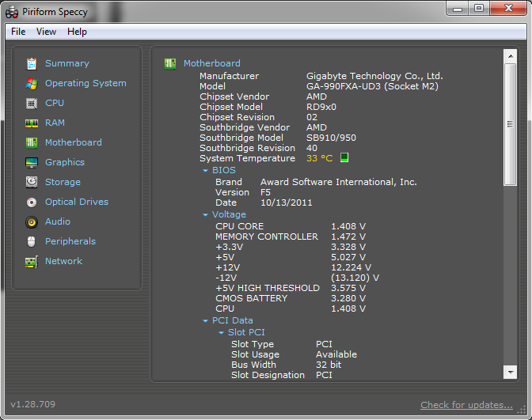Click the manufacturer value Gigabyte Technology Co., Ltd.
Image resolution: width=532 pixels, height=420 pixels.
[374, 76]
